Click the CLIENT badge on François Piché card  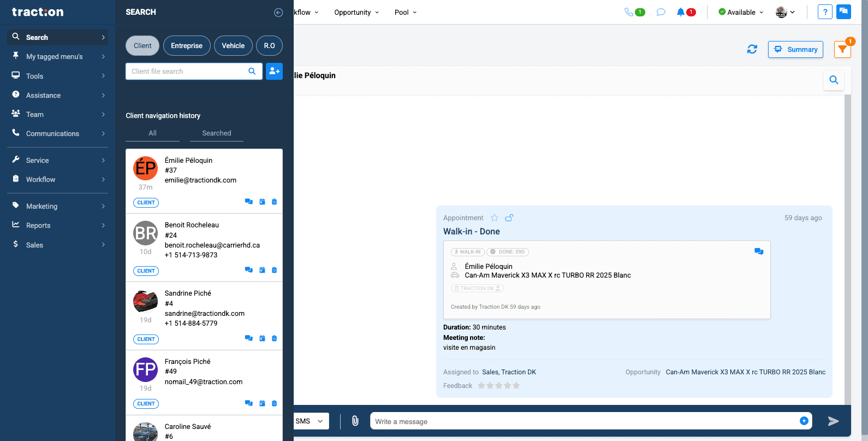click(146, 404)
